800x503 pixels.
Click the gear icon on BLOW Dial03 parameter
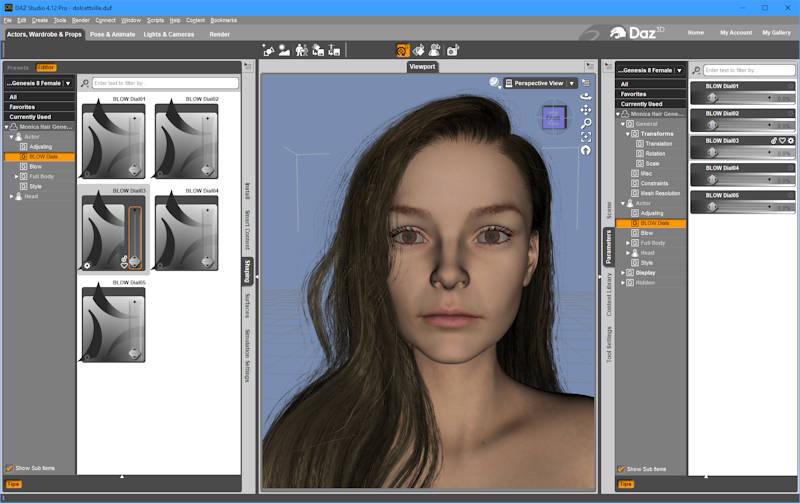click(790, 141)
